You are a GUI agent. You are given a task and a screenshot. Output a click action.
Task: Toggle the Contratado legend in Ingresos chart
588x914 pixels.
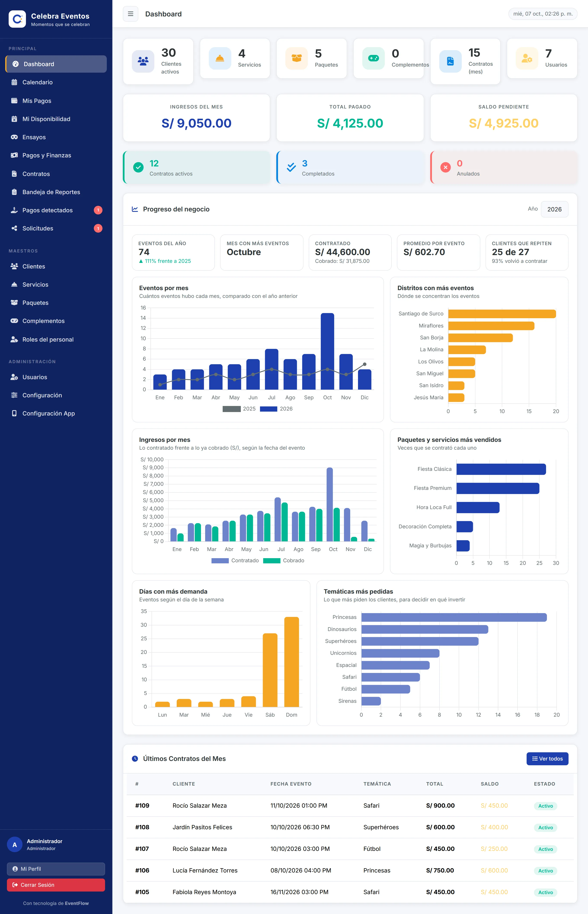(235, 561)
